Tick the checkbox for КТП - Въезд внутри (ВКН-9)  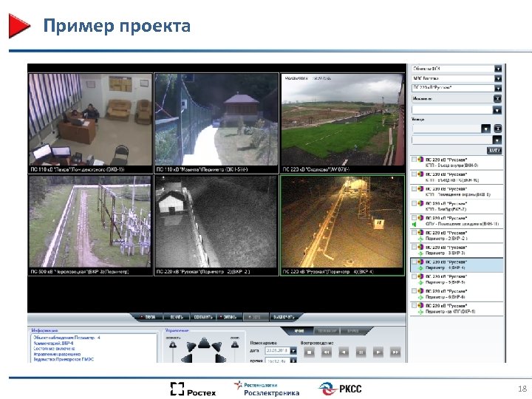(x=414, y=159)
